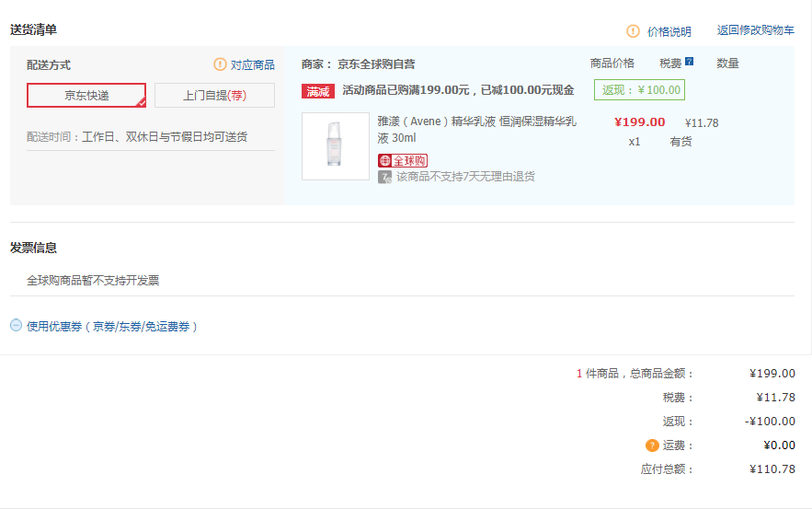The width and height of the screenshot is (812, 509).
Task: Click the orange warning icon beside 价格说明
Action: [x=633, y=31]
